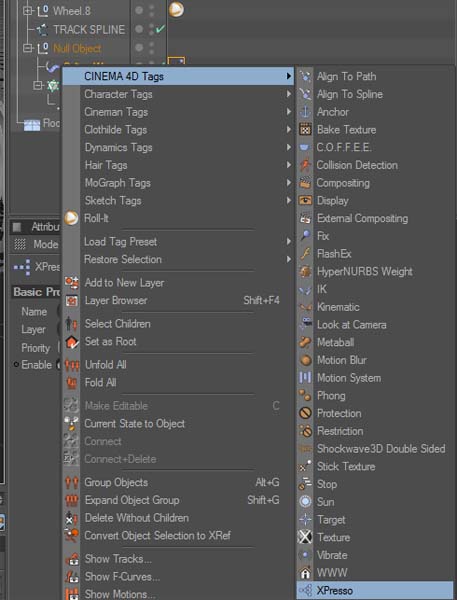Viewport: 457px width, 600px height.
Task: Click the Restriction tag icon
Action: tap(305, 431)
